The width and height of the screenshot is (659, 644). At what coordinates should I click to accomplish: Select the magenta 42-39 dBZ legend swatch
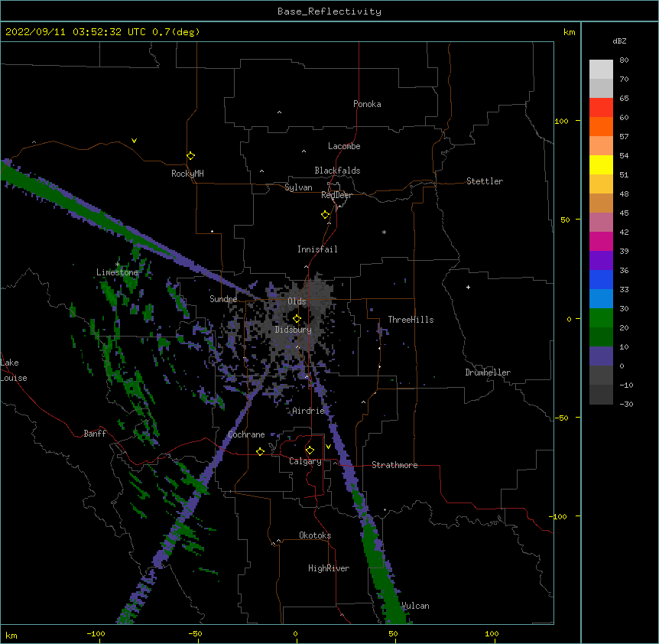[601, 241]
